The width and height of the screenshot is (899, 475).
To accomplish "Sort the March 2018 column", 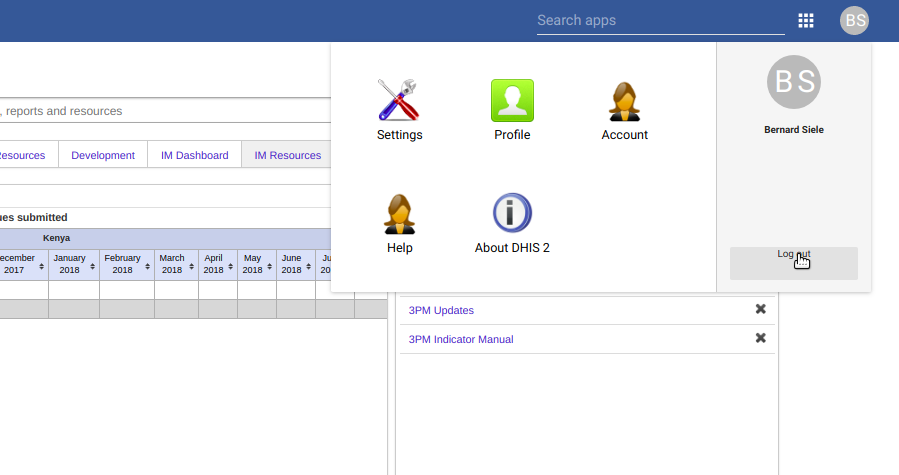I will pos(191,266).
